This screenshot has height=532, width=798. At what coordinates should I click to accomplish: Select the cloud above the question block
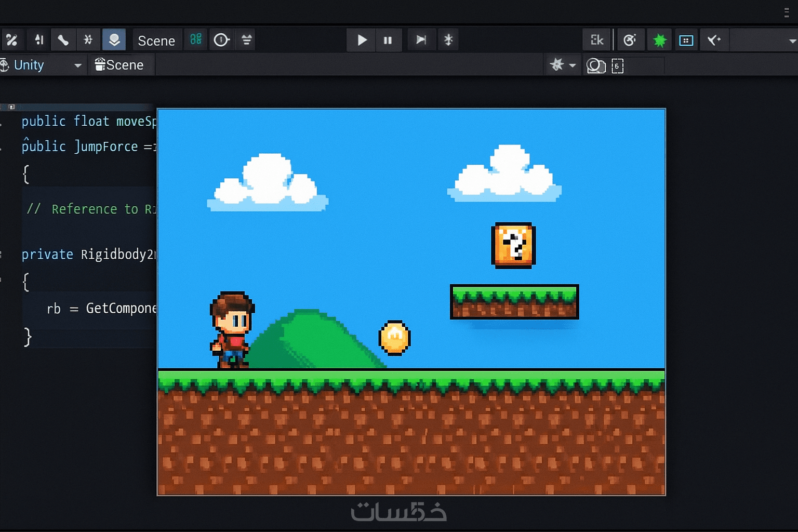coord(504,174)
